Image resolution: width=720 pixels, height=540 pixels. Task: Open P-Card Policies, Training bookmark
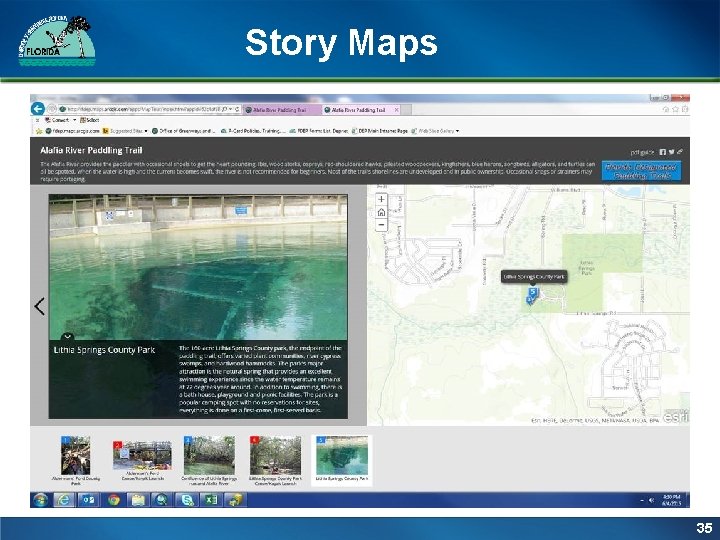[x=253, y=131]
